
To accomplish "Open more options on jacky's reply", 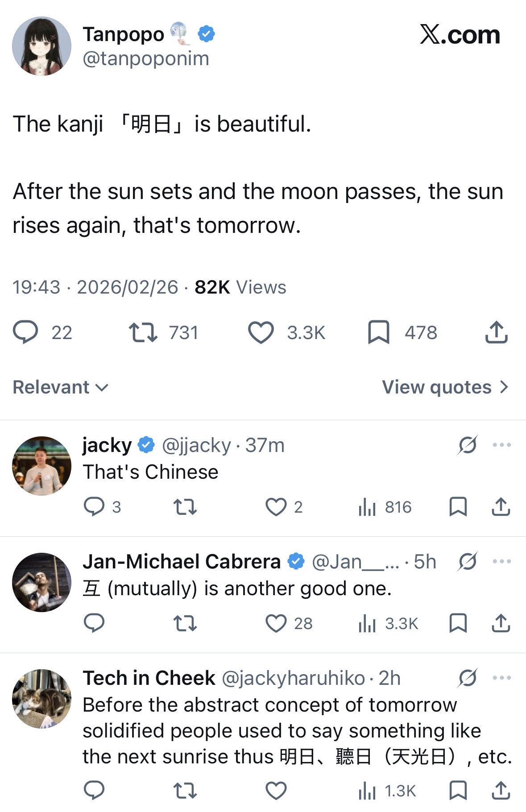I will point(501,445).
